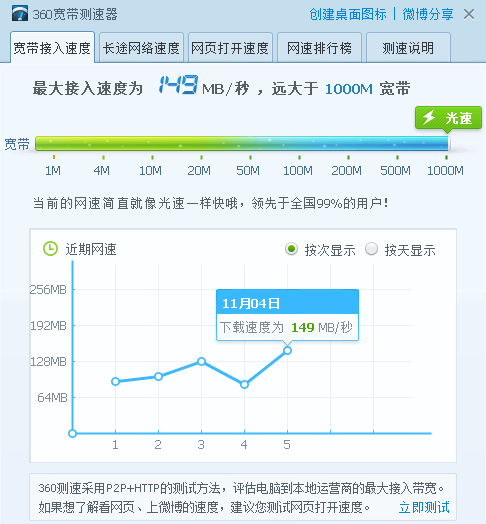Close the speed tester window
The height and width of the screenshot is (524, 486).
(469, 14)
